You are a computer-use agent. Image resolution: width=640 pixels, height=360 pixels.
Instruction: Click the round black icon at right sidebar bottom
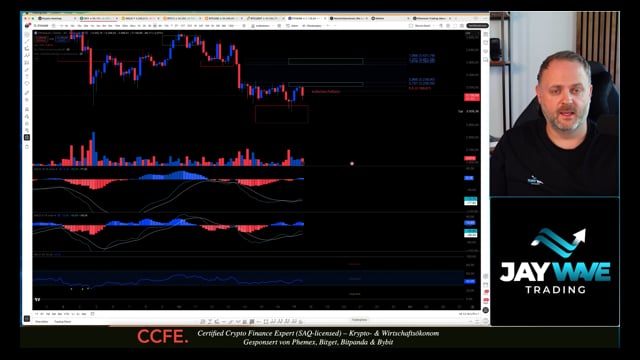coord(485,310)
